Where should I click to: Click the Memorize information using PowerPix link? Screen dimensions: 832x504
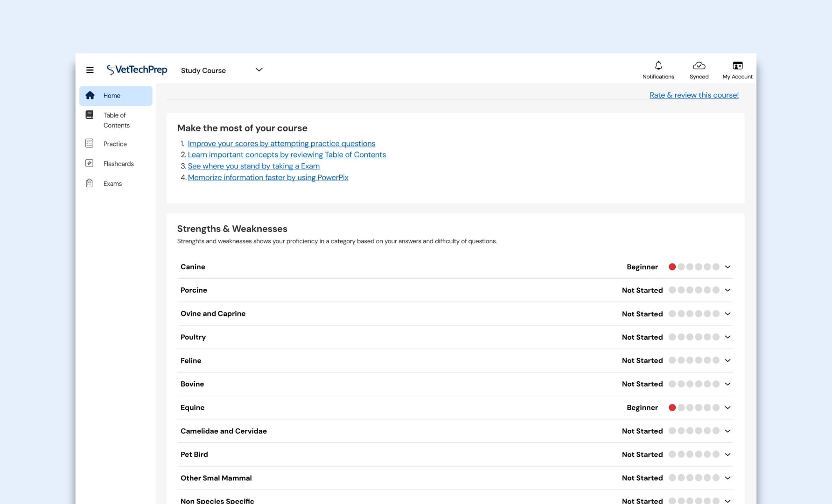[x=268, y=177]
